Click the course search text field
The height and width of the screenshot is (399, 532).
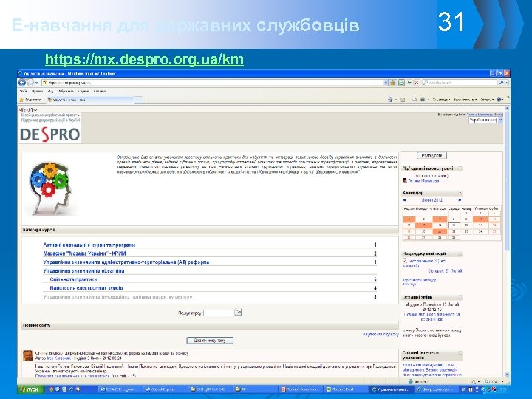click(x=219, y=313)
